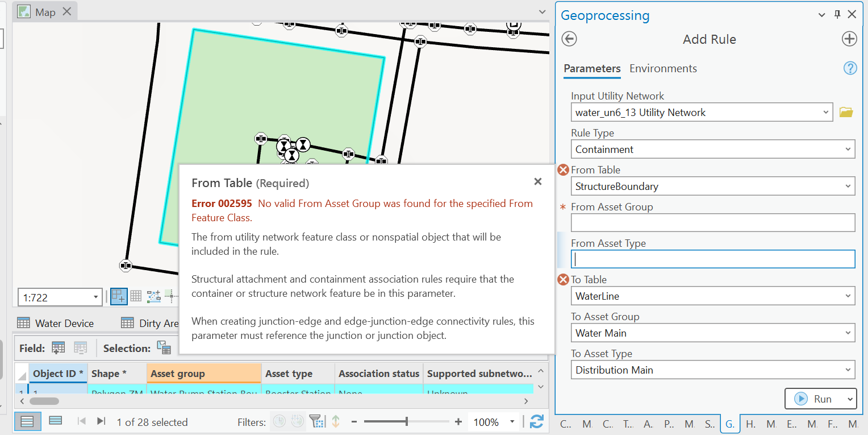Open the map scale 1:722 dropdown
This screenshot has width=868, height=435.
[95, 297]
